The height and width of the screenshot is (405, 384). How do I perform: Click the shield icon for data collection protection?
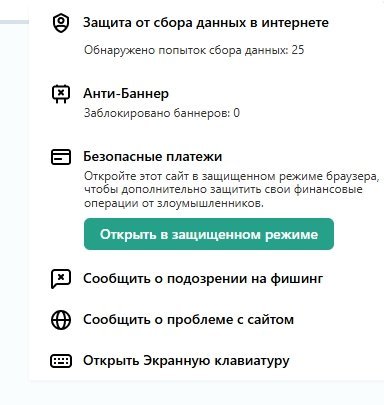[61, 23]
